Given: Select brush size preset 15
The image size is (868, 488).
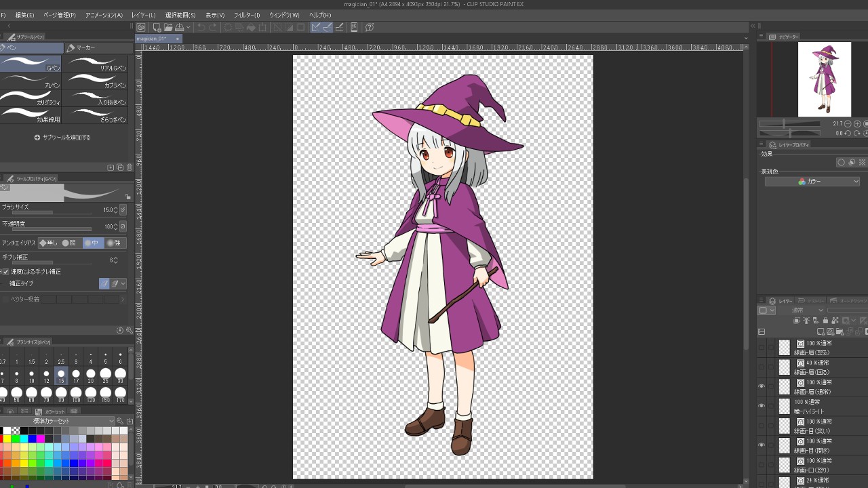Looking at the screenshot, I should tap(61, 377).
